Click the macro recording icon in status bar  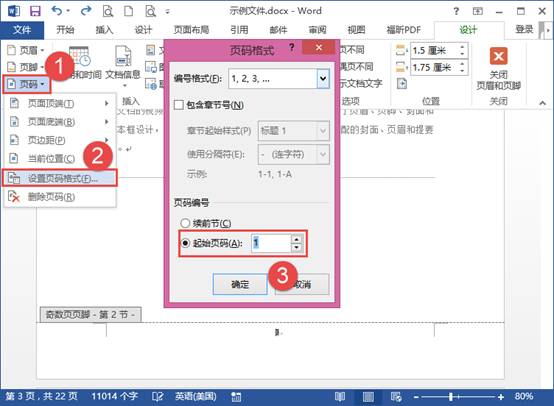click(236, 397)
